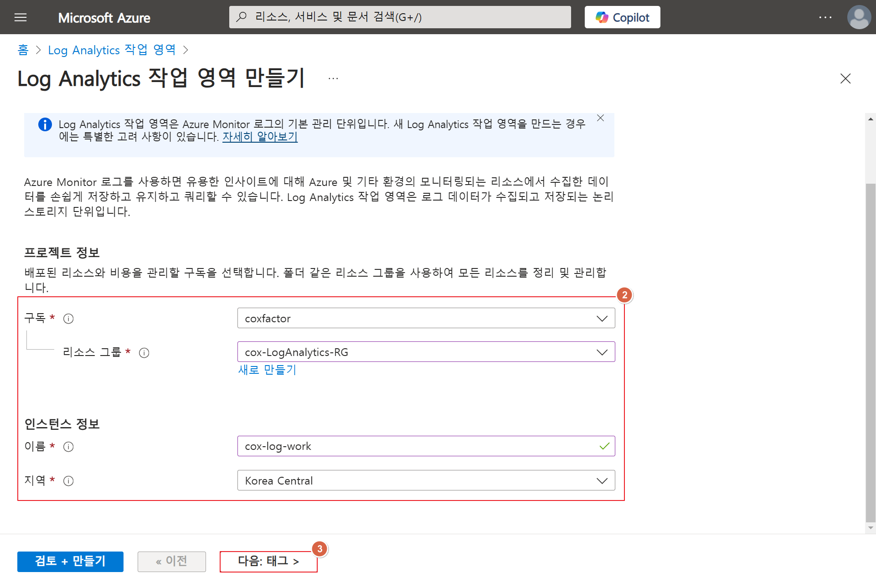The image size is (876, 588).
Task: Expand the coxfactor subscription dropdown
Action: pyautogui.click(x=426, y=318)
